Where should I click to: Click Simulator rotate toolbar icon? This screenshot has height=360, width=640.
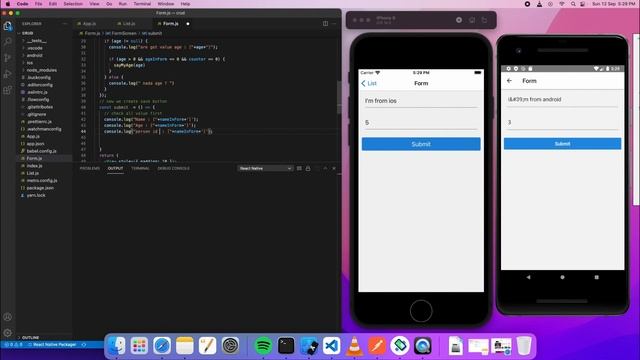pos(484,20)
